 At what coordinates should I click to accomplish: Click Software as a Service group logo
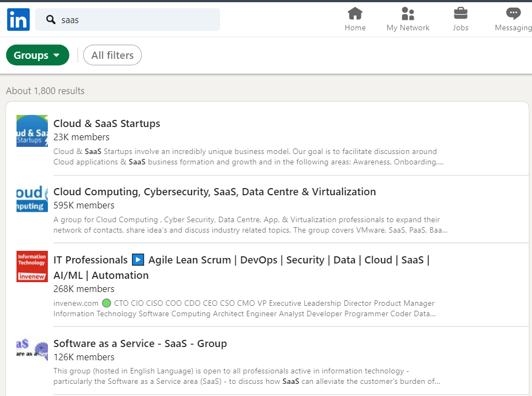click(32, 350)
